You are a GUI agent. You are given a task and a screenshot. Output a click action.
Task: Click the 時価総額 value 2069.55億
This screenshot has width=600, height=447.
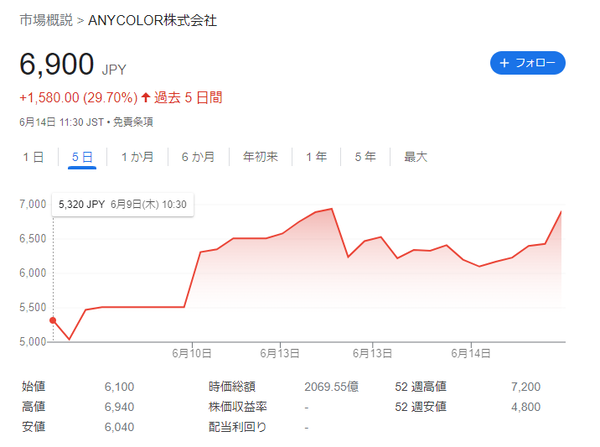[331, 387]
